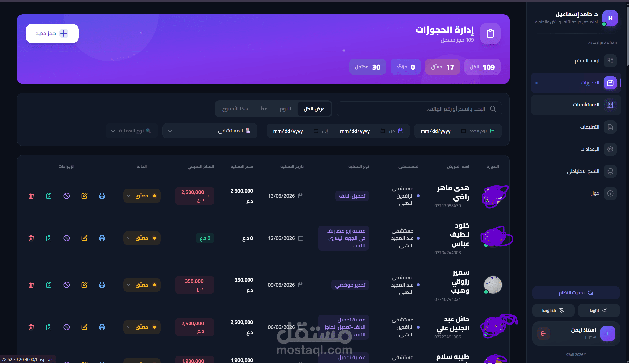Delete booking of سمير رزوقي وهيب

pos(31,285)
